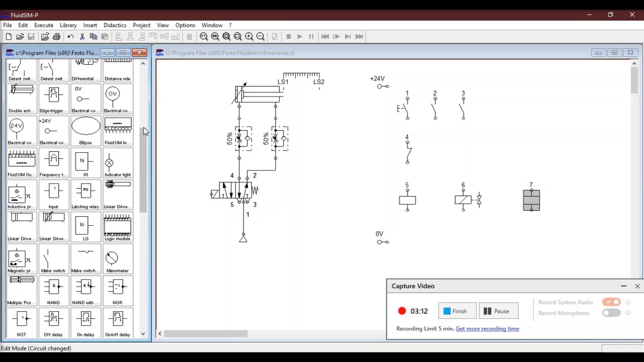644x362 pixels.
Task: Click the Open file folder icon
Action: pos(20,37)
